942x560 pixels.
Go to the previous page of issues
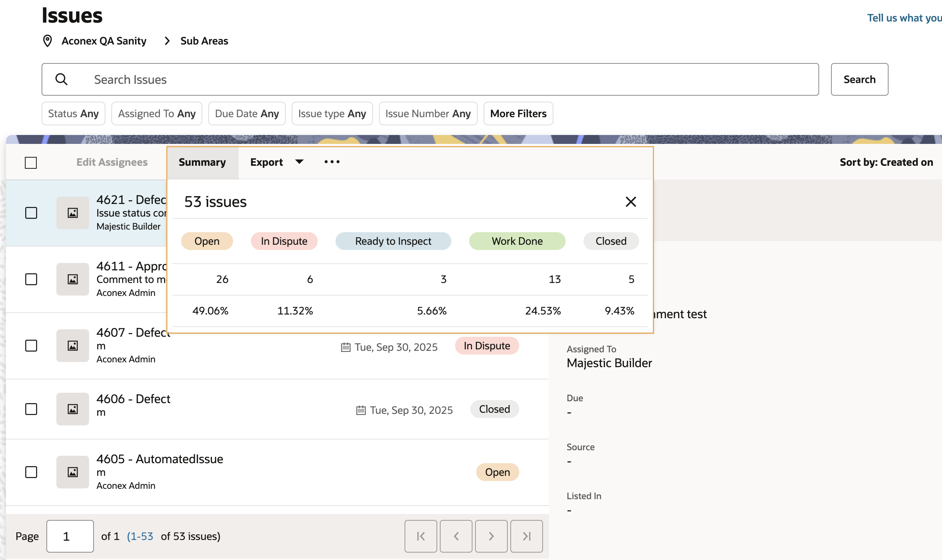pos(456,536)
